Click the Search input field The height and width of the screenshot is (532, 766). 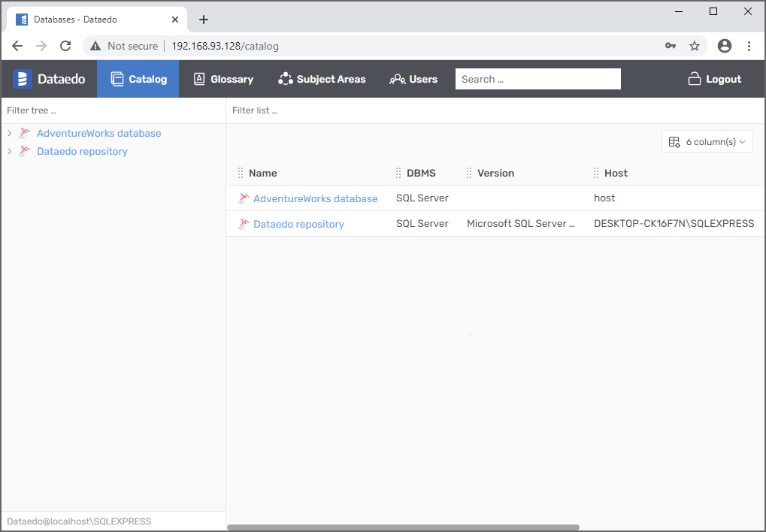click(x=537, y=79)
